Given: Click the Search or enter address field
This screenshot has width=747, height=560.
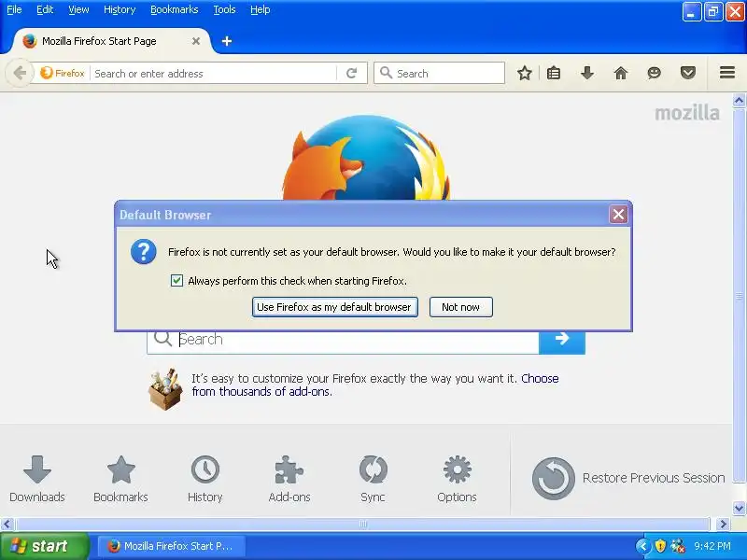Looking at the screenshot, I should (215, 74).
